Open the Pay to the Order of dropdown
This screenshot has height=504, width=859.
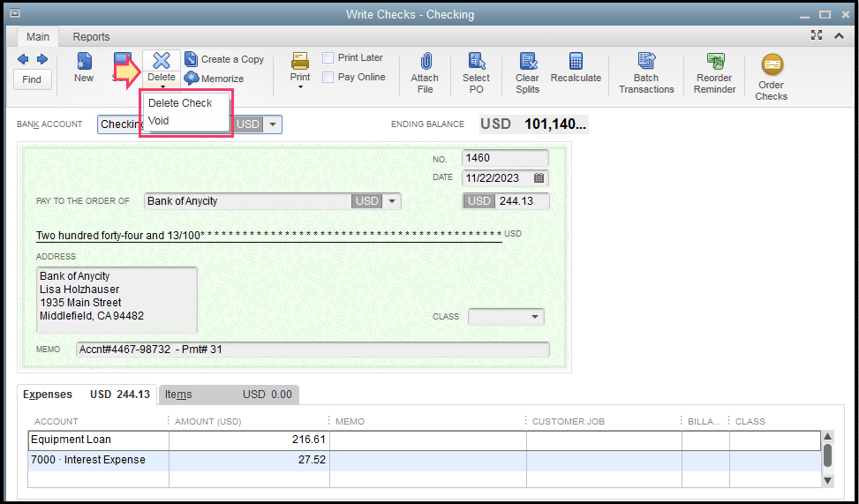[x=392, y=201]
